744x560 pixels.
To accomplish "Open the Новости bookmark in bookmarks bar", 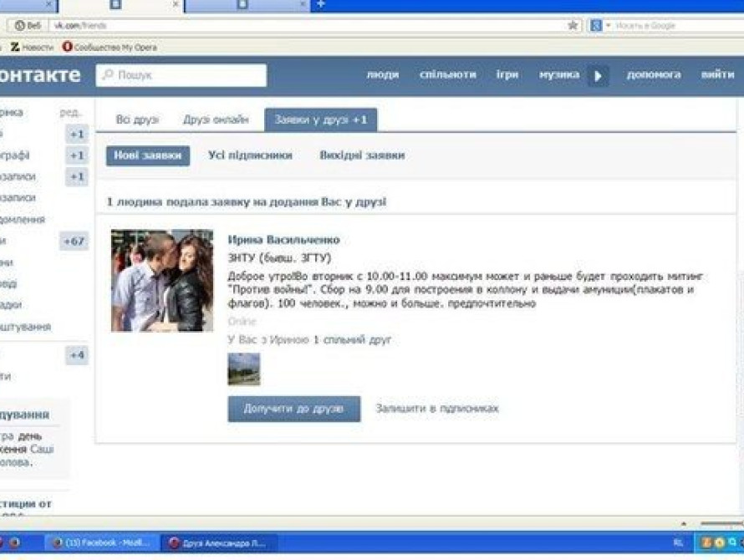I will (x=33, y=48).
